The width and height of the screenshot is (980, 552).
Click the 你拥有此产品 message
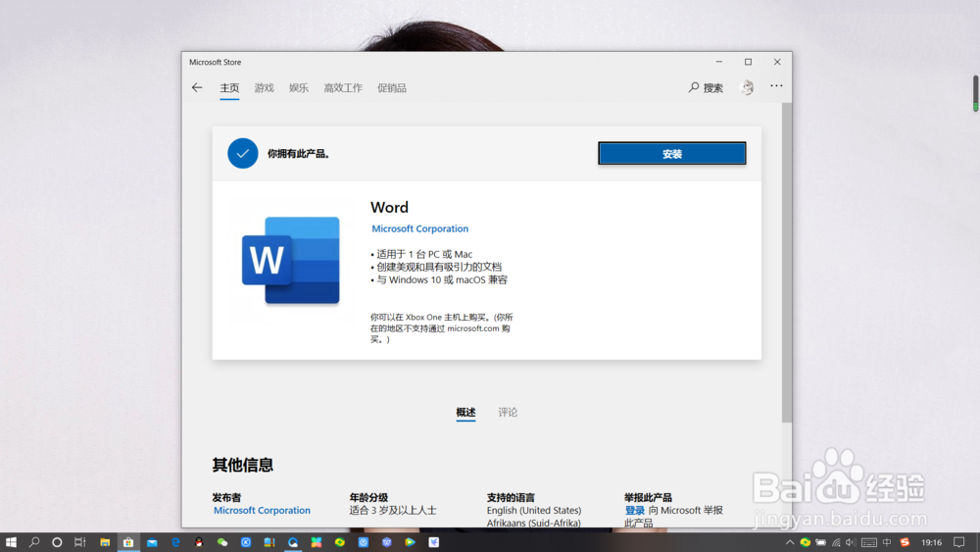pos(299,154)
